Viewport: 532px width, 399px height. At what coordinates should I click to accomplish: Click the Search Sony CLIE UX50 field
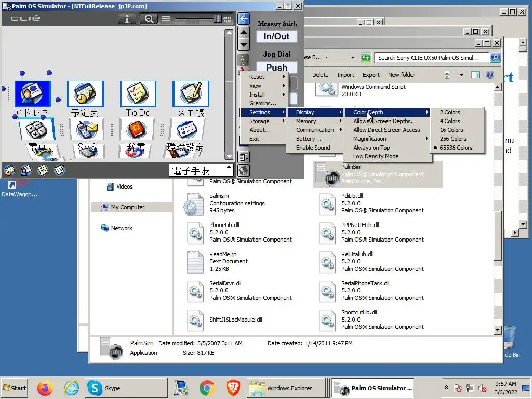click(x=432, y=58)
